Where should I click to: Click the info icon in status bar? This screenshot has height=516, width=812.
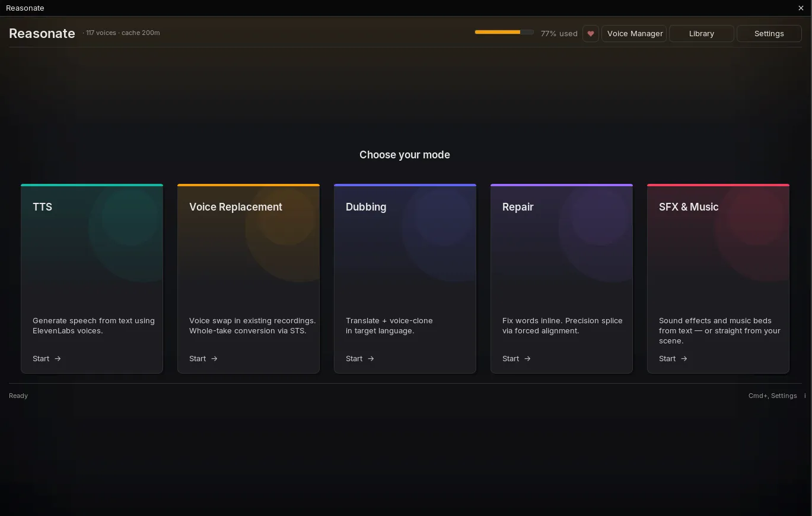805,396
